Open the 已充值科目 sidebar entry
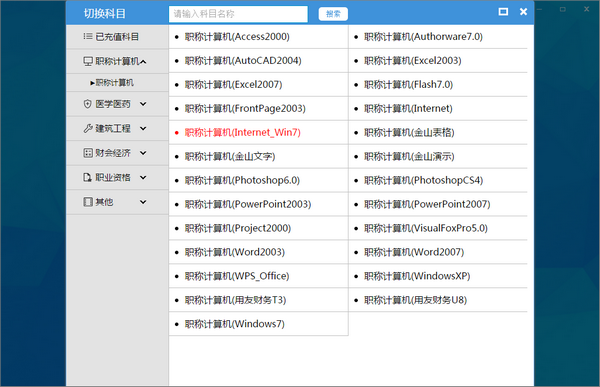600x387 pixels. [117, 37]
